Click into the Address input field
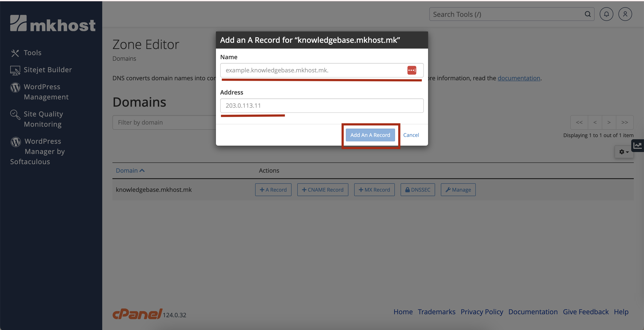Viewport: 644px width, 330px height. pos(322,106)
